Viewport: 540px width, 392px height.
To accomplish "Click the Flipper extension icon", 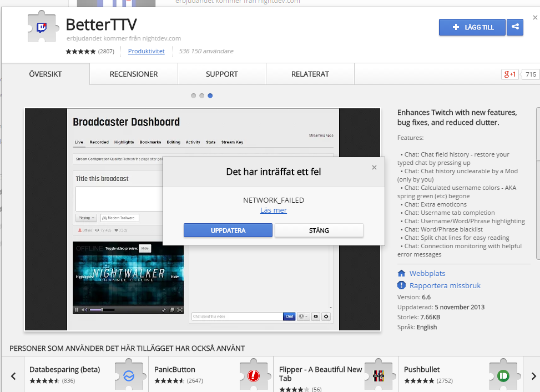I will (x=378, y=375).
